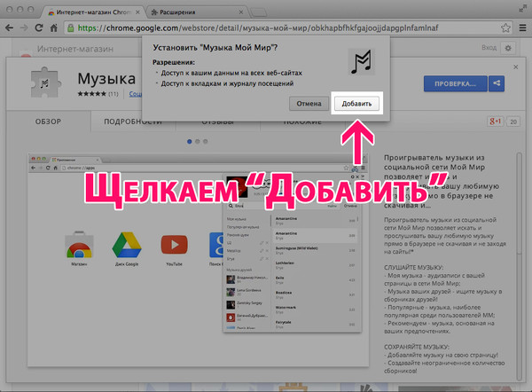The width and height of the screenshot is (532, 392).
Task: Close the Расширения tab
Action: click(x=240, y=12)
